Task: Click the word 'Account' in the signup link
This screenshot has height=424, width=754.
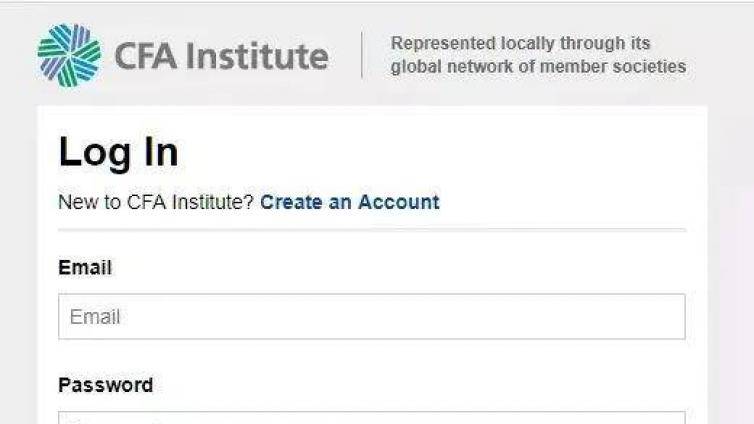Action: point(399,202)
